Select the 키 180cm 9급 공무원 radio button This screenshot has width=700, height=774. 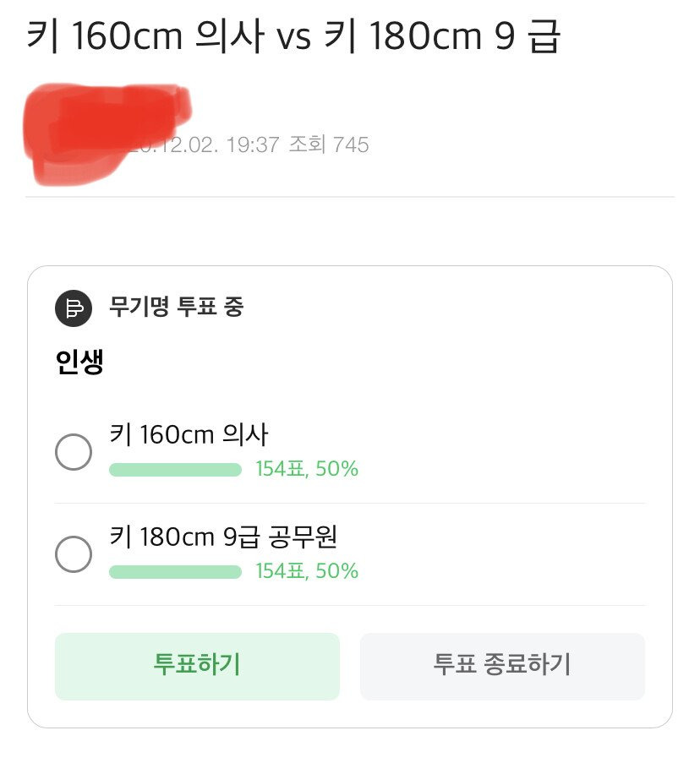[74, 554]
